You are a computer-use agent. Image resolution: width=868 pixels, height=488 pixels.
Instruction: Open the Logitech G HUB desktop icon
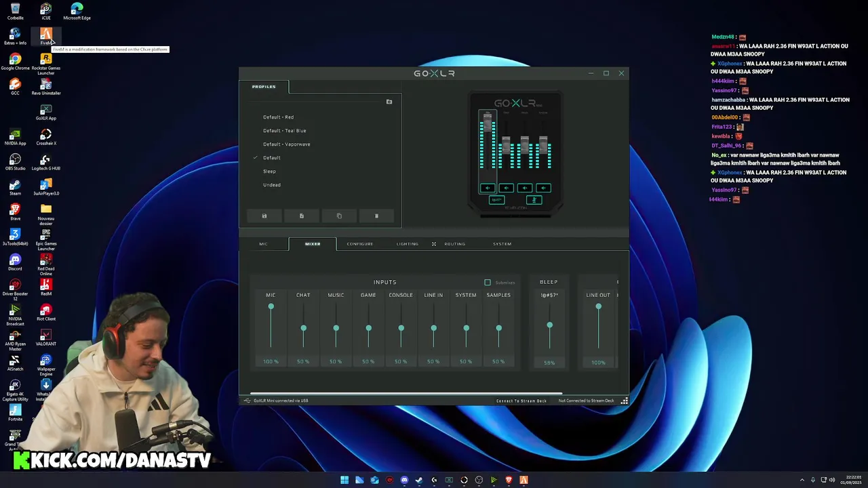[x=46, y=161]
